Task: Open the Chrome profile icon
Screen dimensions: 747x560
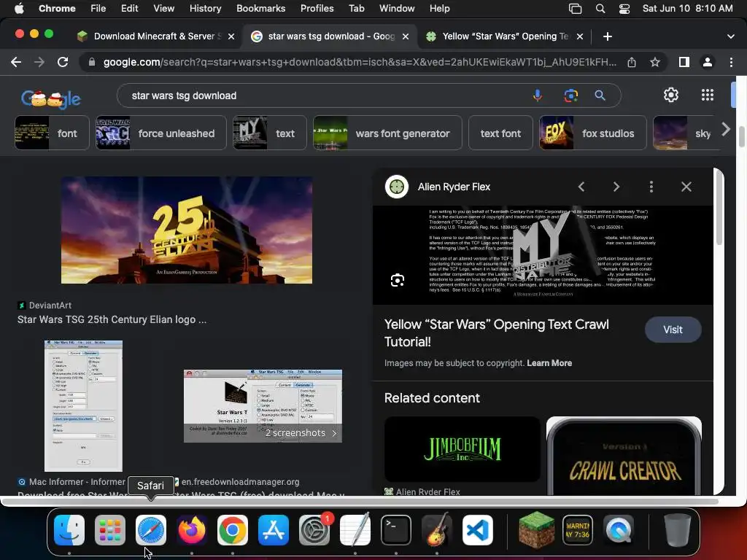Action: click(x=708, y=62)
